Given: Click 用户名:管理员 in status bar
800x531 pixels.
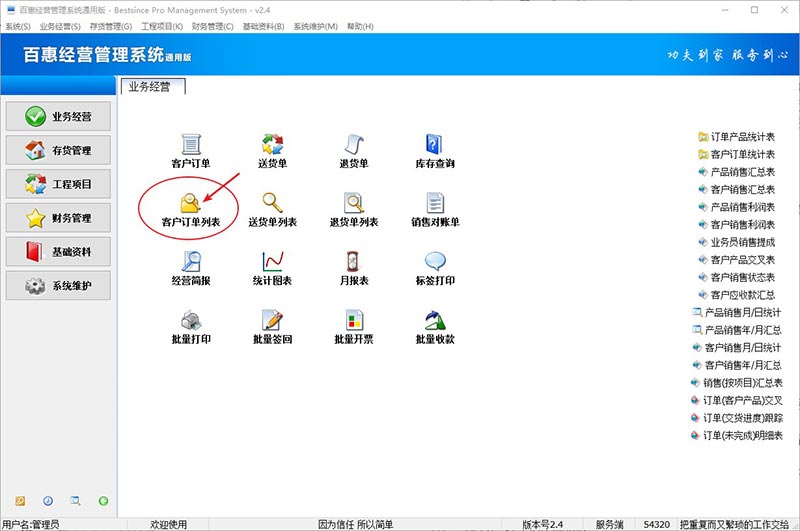Looking at the screenshot, I should [x=31, y=524].
